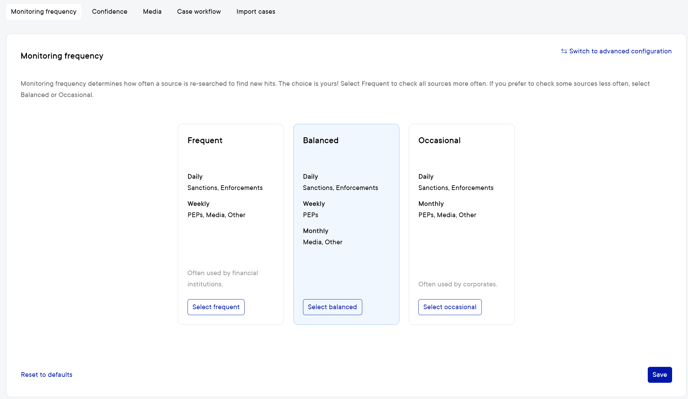The image size is (688, 399).
Task: Open the Import cases tab
Action: pyautogui.click(x=256, y=12)
